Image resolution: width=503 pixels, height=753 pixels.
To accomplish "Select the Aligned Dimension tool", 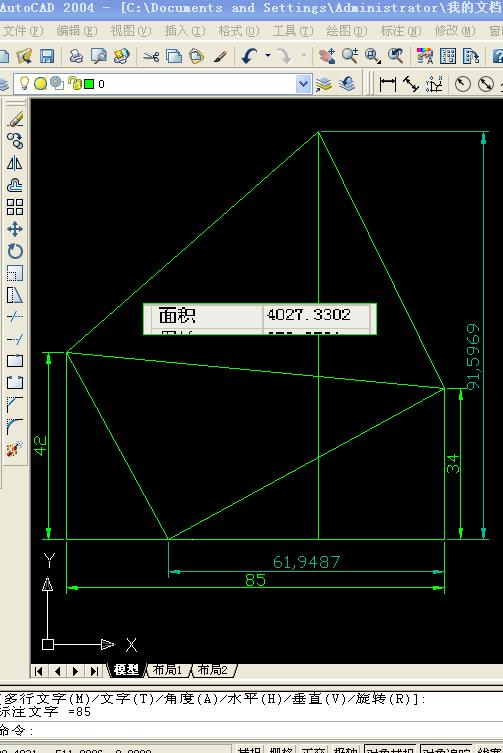I will point(411,84).
